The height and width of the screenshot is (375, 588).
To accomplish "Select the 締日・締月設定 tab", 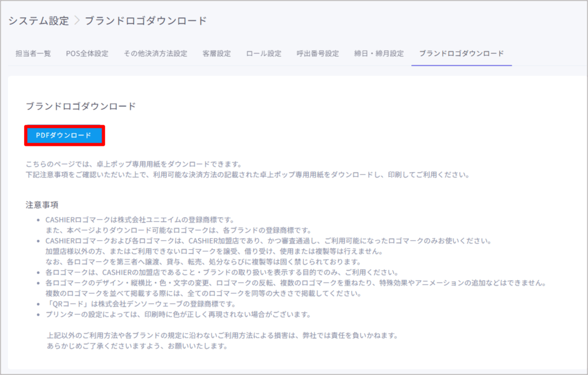I will tap(379, 53).
